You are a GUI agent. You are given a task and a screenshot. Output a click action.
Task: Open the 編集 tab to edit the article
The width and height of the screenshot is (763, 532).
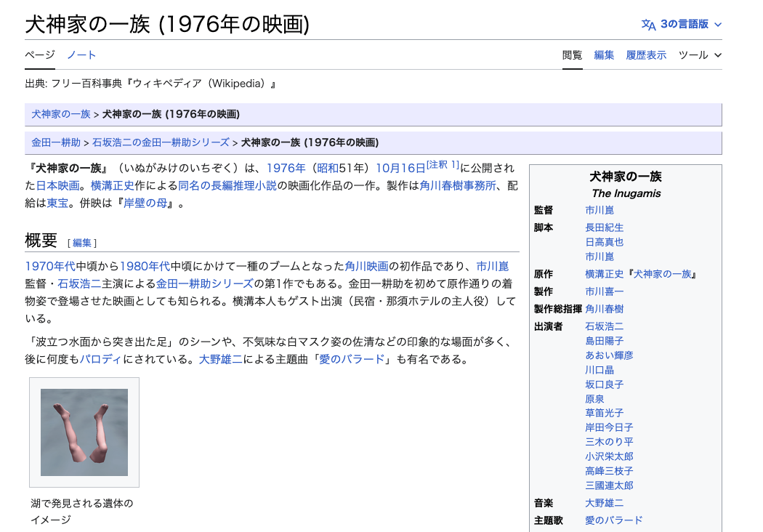pyautogui.click(x=604, y=55)
